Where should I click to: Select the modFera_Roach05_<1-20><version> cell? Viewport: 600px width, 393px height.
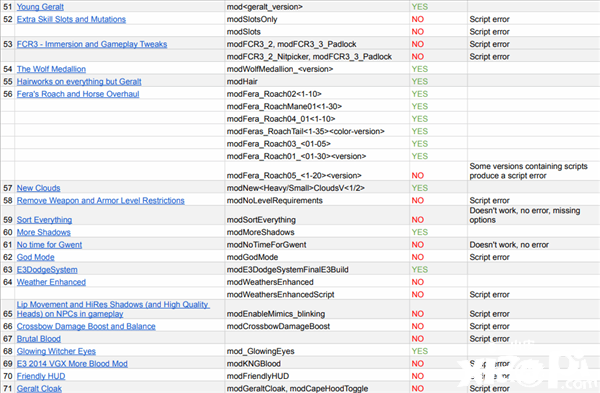(x=317, y=171)
